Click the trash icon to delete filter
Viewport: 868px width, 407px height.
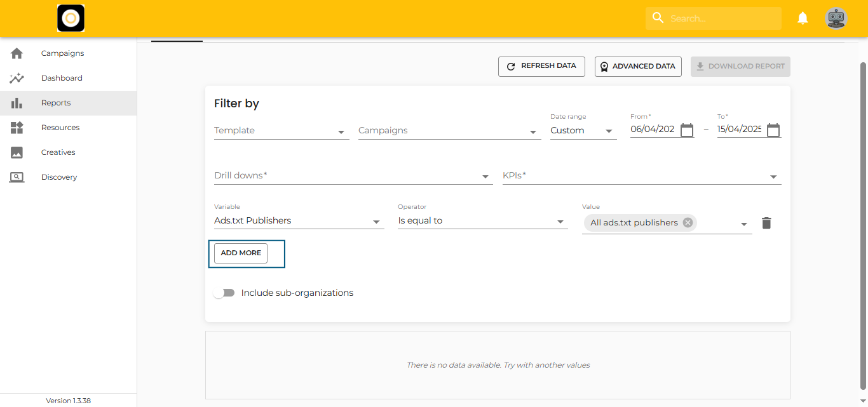[x=766, y=223]
